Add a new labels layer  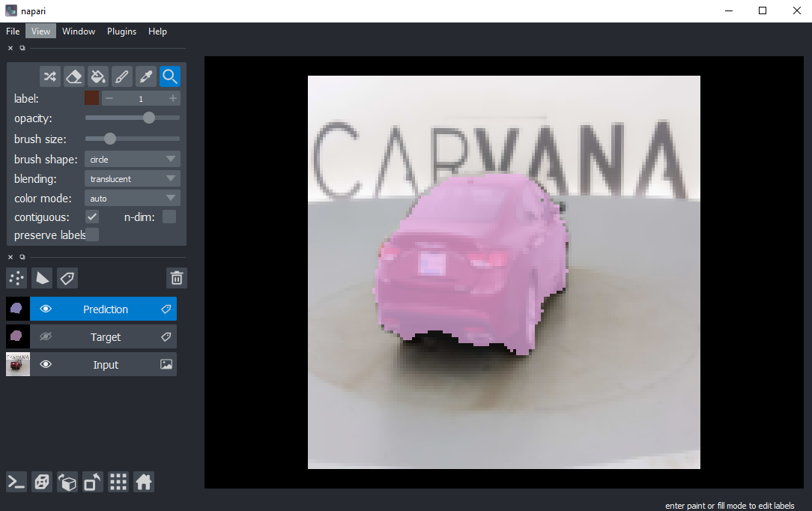point(67,278)
